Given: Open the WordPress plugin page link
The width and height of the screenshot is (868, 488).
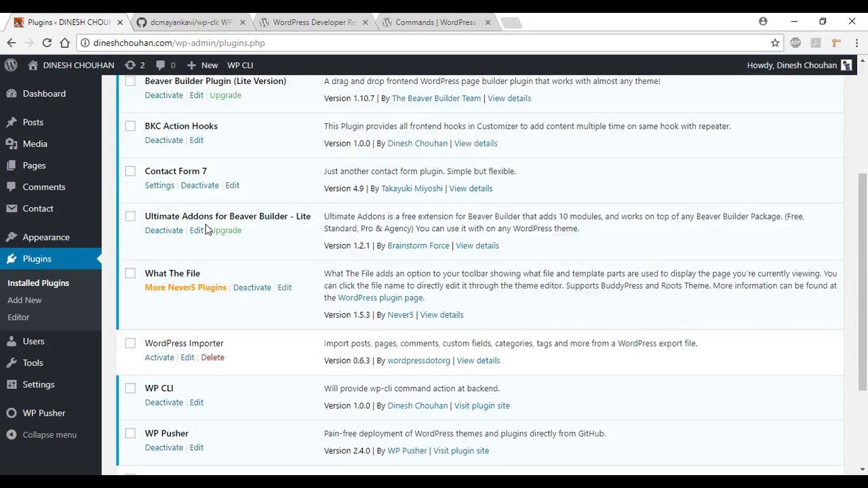Looking at the screenshot, I should [380, 298].
